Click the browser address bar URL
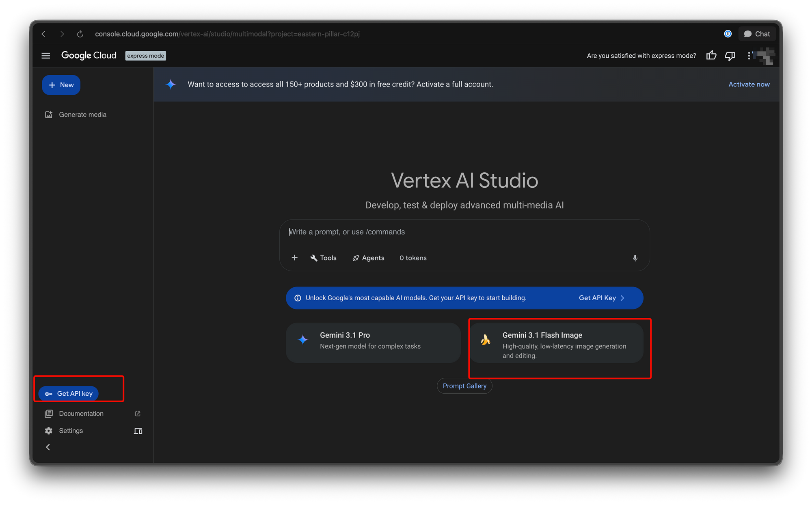This screenshot has width=812, height=505. pyautogui.click(x=227, y=34)
